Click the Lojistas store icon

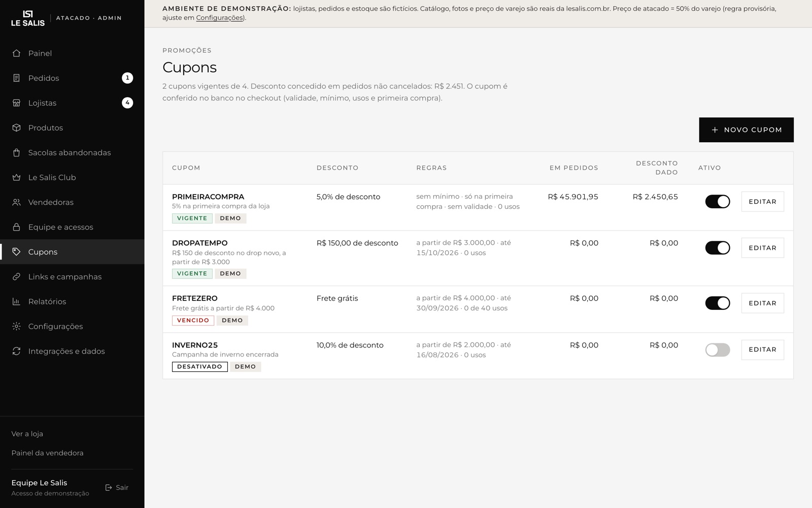16,103
